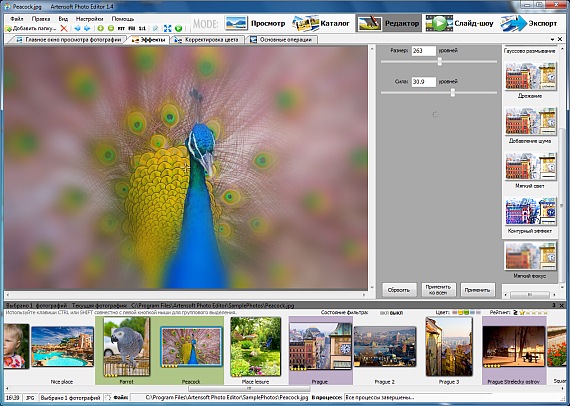Set the first star in the rating row
Image resolution: width=570 pixels, height=406 pixels.
click(522, 313)
